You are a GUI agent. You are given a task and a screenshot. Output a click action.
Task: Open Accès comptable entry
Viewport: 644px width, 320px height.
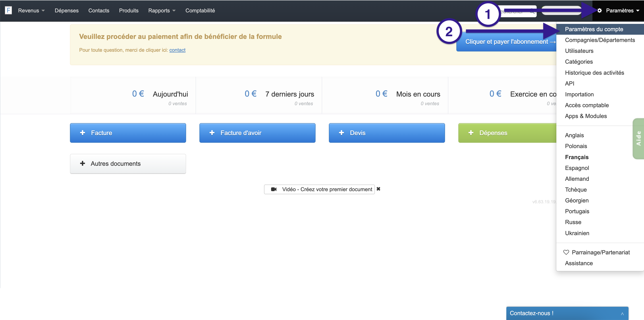pyautogui.click(x=600, y=105)
